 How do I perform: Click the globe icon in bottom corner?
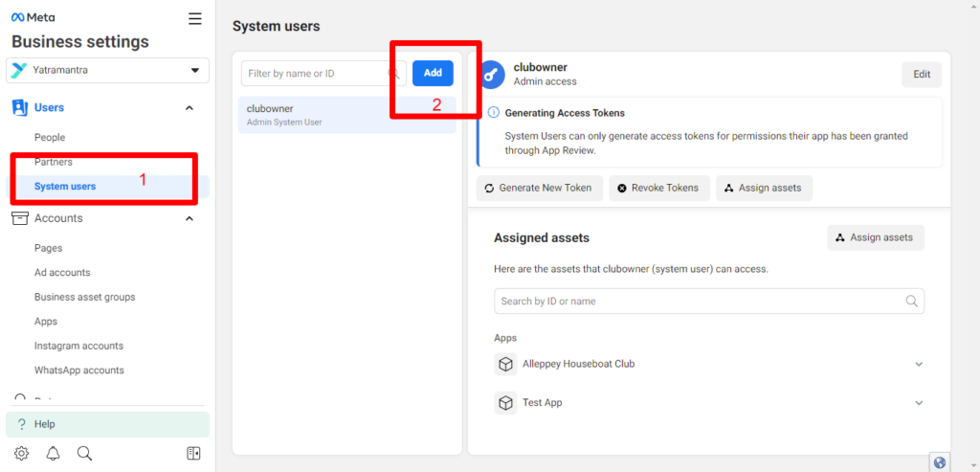click(x=940, y=462)
